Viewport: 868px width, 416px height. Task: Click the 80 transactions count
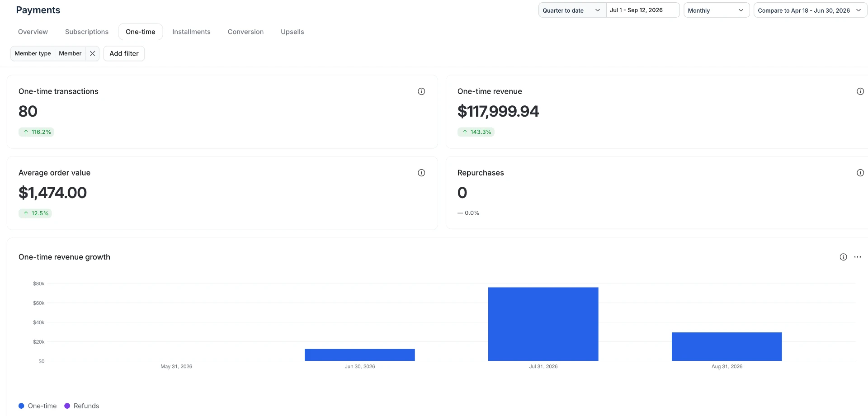pos(28,111)
